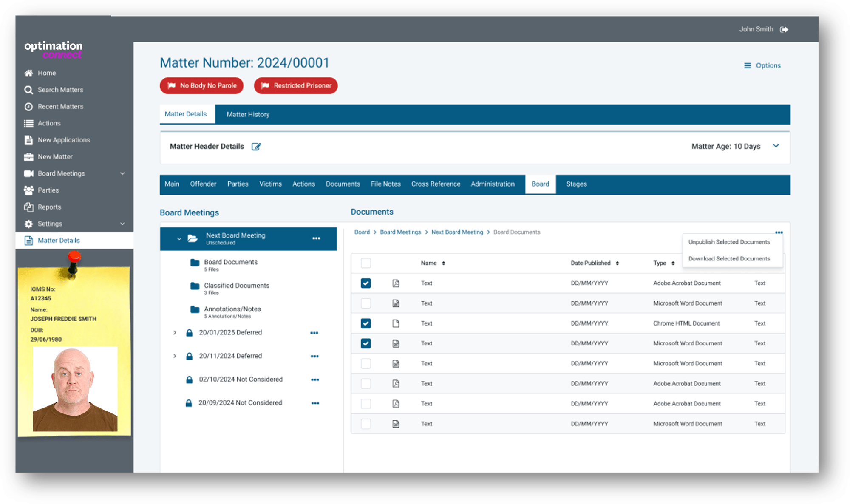The height and width of the screenshot is (504, 850).
Task: Check the fifth row Microsoft Word Document checkbox
Action: tap(365, 364)
